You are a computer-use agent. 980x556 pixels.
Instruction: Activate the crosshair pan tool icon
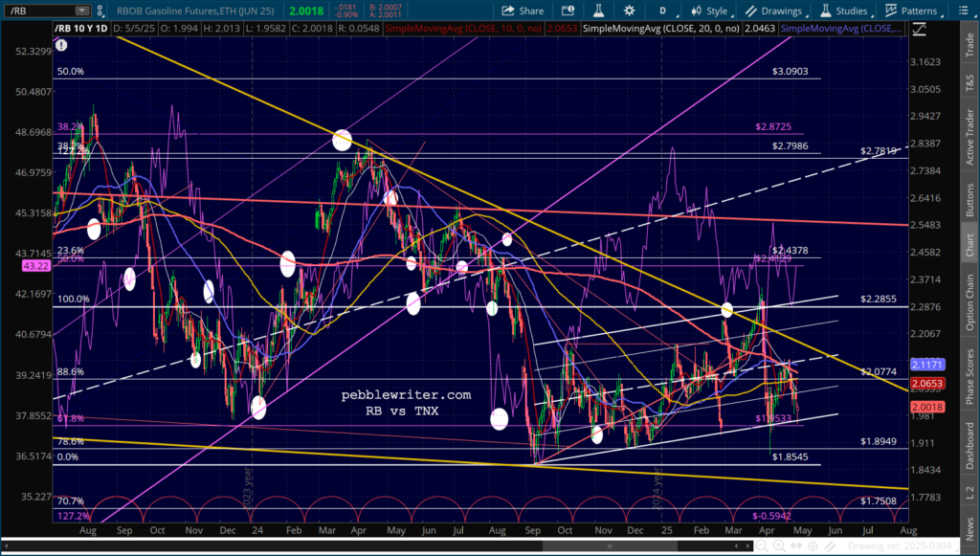[x=813, y=546]
